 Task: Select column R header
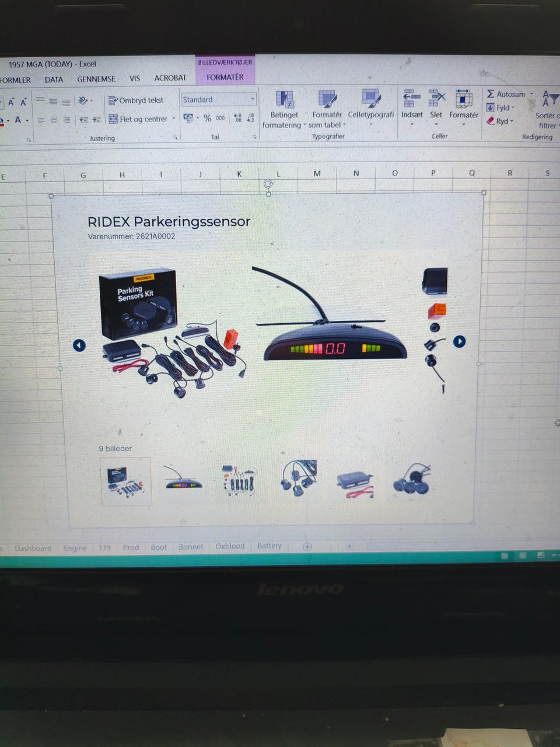510,173
